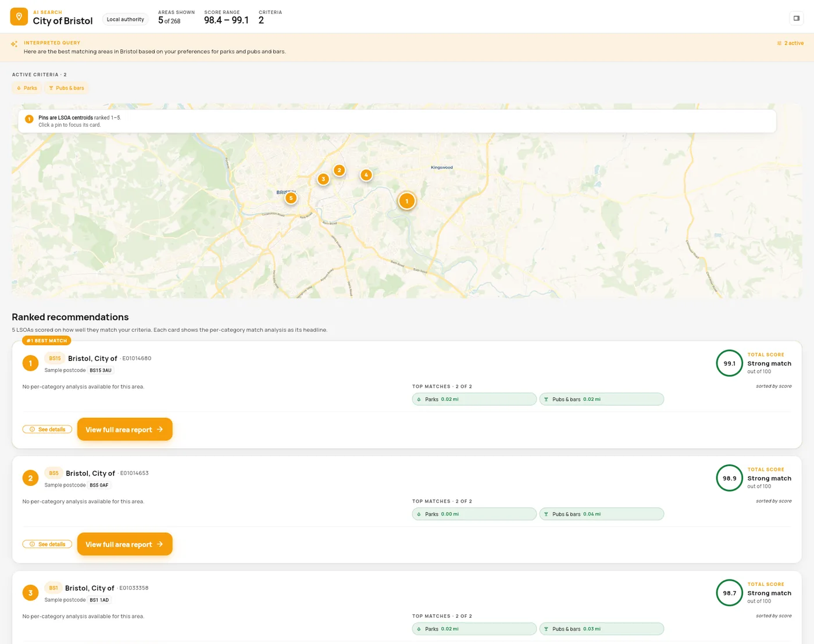This screenshot has width=814, height=644.
Task: Click LSOA code E01014680
Action: point(137,359)
